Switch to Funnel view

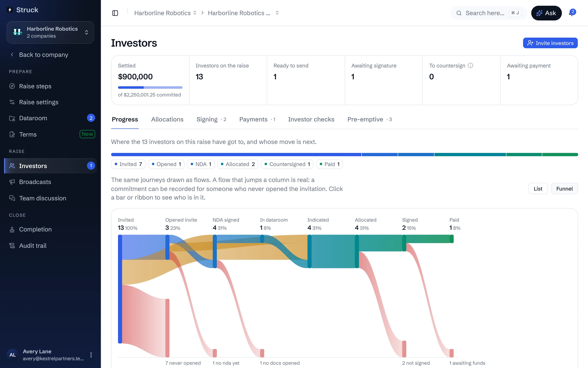(565, 189)
